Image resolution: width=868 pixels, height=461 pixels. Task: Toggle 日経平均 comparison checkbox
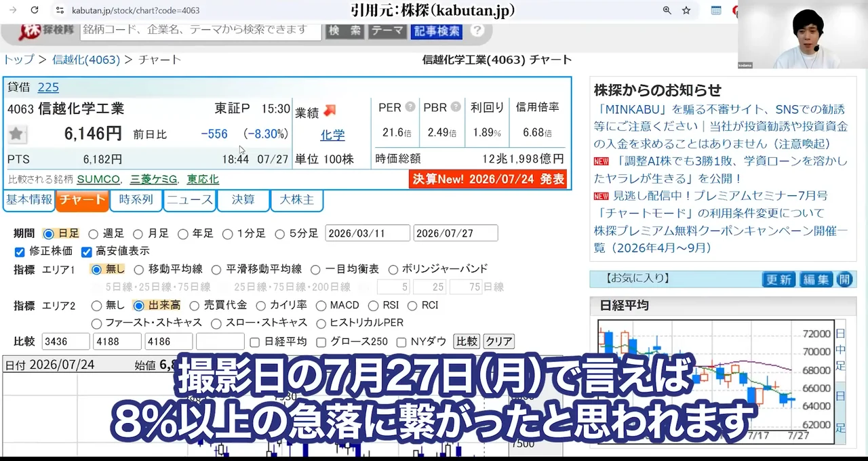(254, 342)
